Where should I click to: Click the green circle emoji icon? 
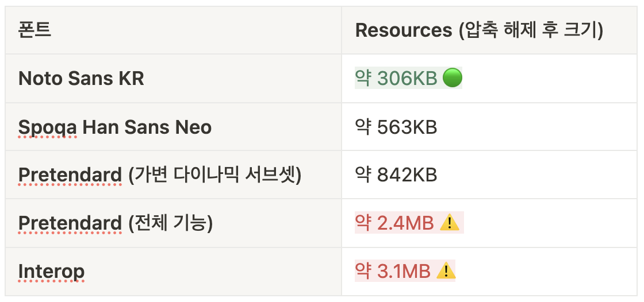(453, 79)
